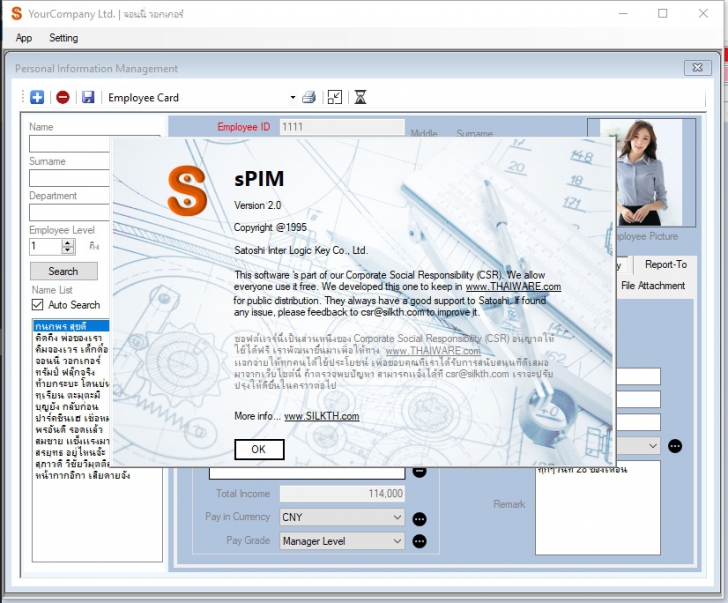
Task: Select ทรัมป์ ฟลุ๊กจริง in name list
Action: pyautogui.click(x=72, y=372)
